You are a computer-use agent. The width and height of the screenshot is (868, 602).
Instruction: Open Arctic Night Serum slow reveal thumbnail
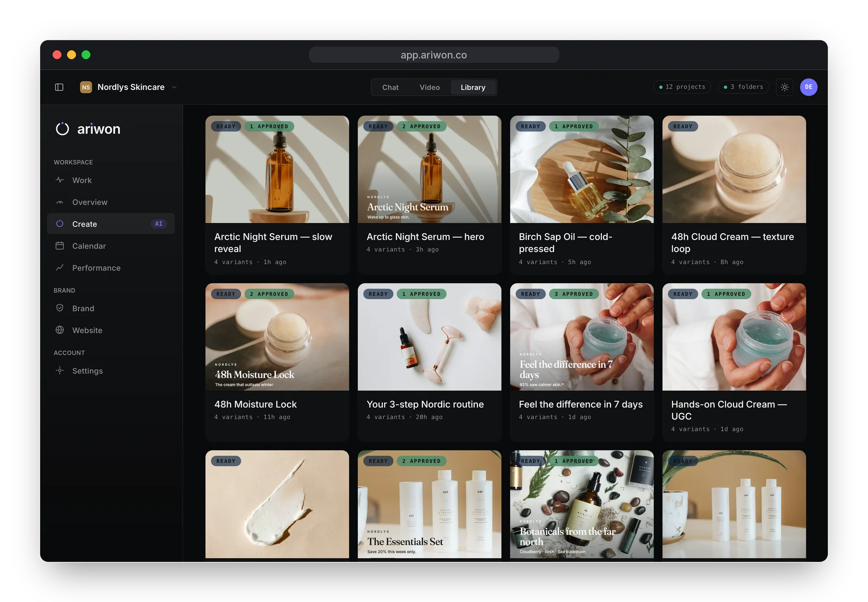point(277,169)
